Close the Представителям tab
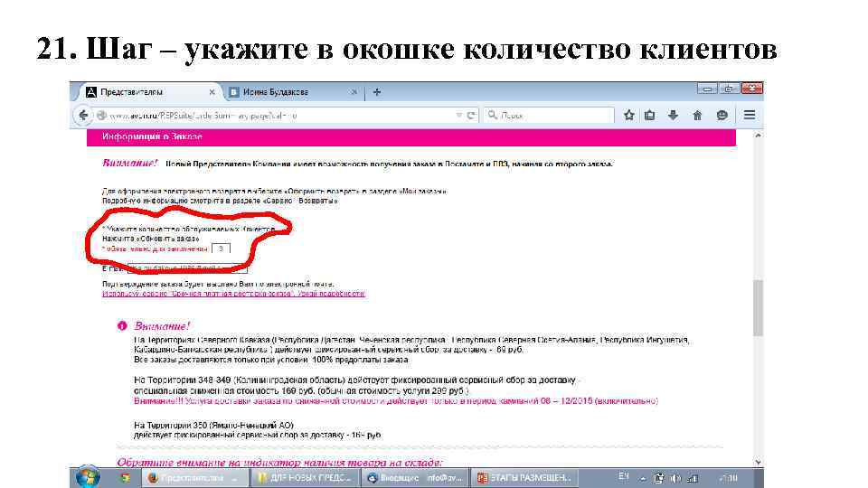 (212, 92)
